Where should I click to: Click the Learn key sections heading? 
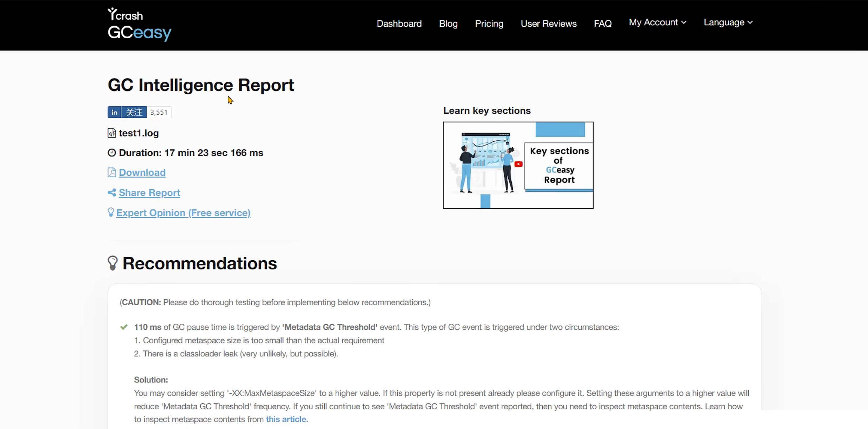487,110
